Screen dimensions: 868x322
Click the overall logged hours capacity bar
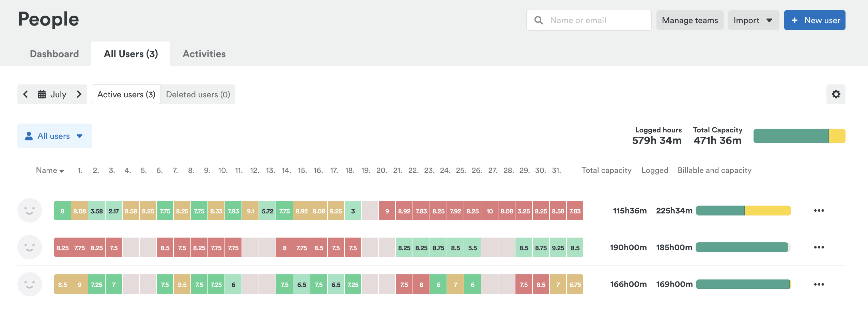point(799,136)
